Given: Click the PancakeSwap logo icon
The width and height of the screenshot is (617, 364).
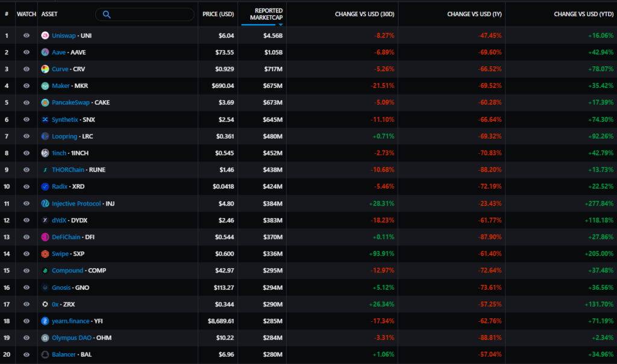Looking at the screenshot, I should coord(45,102).
